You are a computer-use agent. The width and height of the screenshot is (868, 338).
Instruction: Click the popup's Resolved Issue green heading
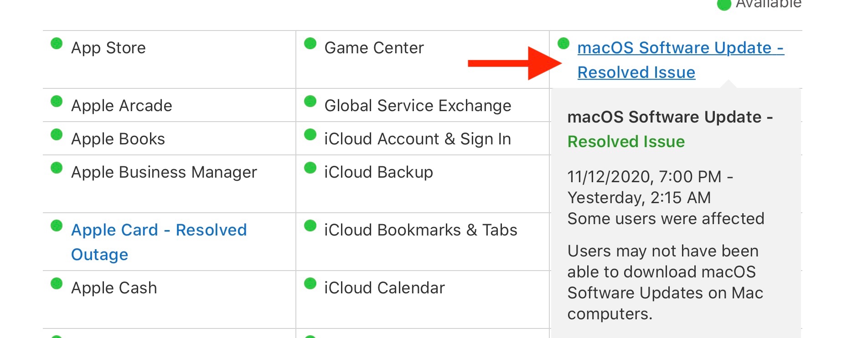[626, 142]
